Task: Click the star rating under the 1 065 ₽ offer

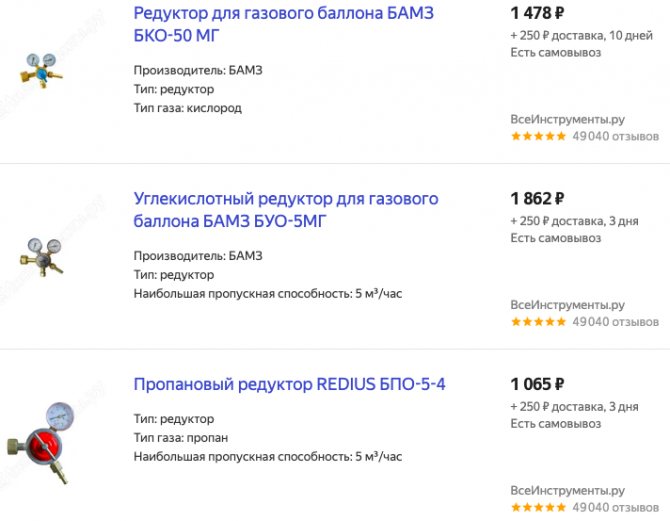Action: [538, 508]
